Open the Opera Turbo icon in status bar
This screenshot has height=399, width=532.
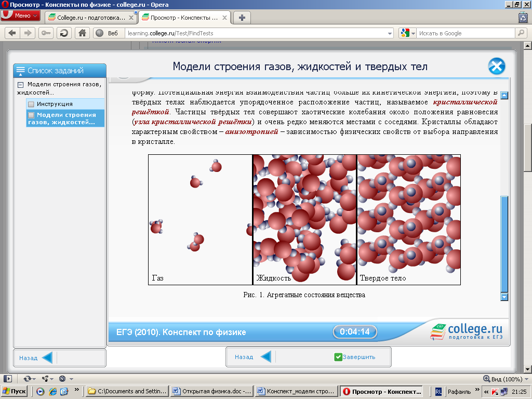click(x=62, y=379)
